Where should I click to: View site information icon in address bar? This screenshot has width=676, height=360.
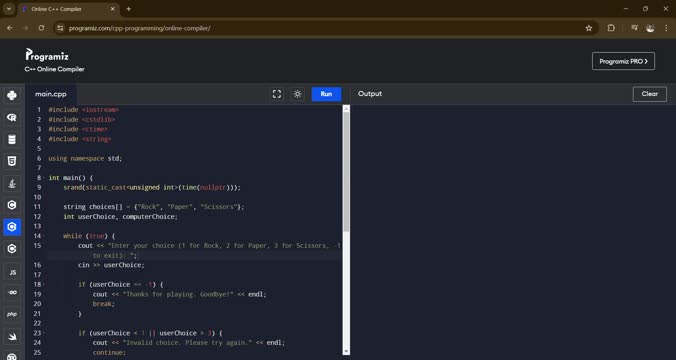click(60, 28)
